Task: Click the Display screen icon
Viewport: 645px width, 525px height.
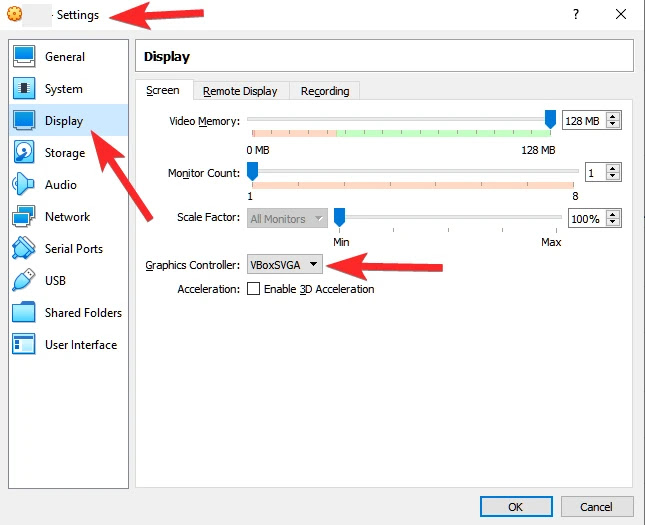Action: (x=24, y=120)
